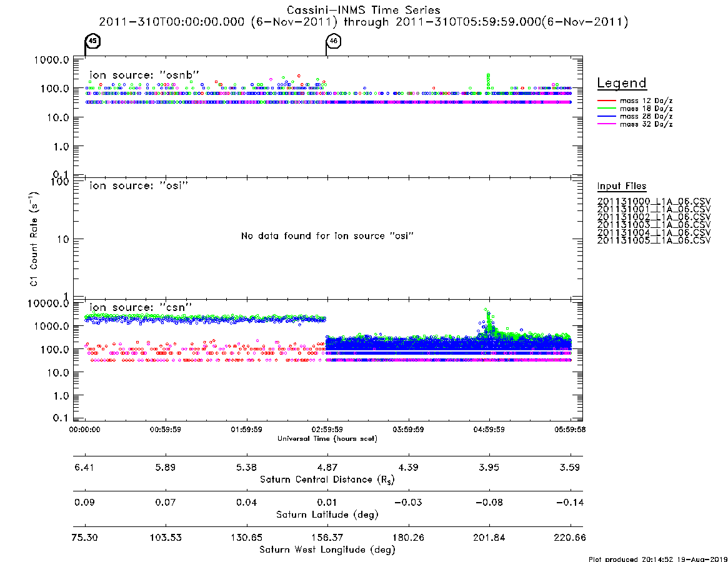
Task: Click the Saturn Central Distance axis label
Action: [x=327, y=480]
